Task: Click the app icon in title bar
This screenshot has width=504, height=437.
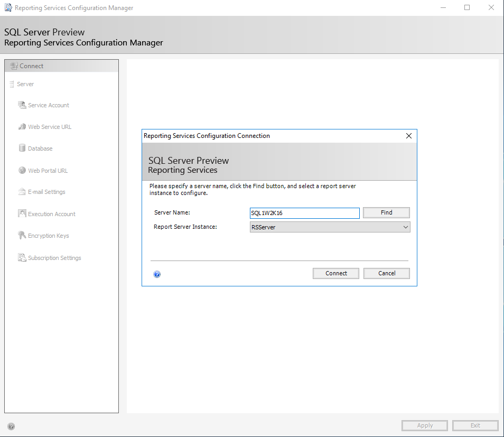Action: tap(8, 7)
